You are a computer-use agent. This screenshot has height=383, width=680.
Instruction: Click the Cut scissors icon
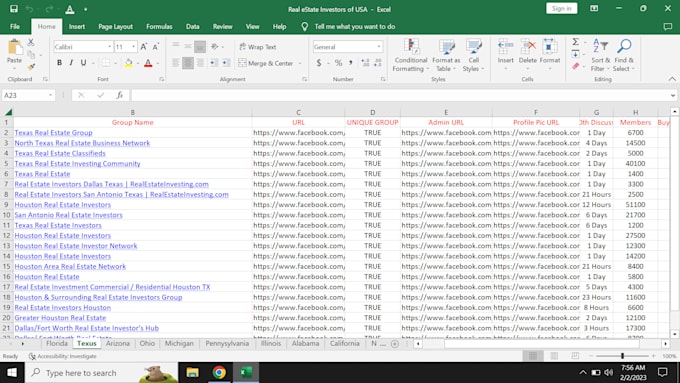pyautogui.click(x=31, y=43)
